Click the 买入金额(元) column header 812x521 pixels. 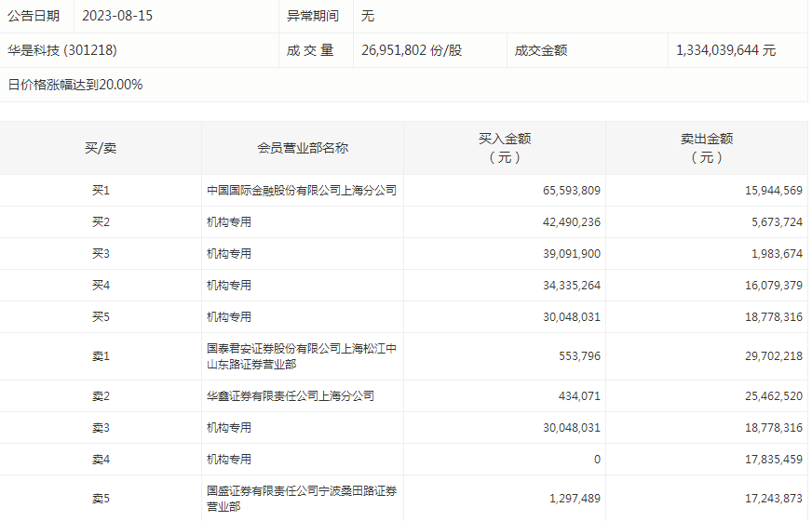click(x=505, y=148)
